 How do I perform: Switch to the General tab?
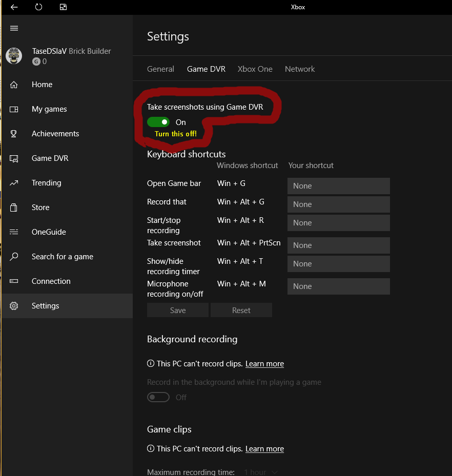[x=160, y=69]
